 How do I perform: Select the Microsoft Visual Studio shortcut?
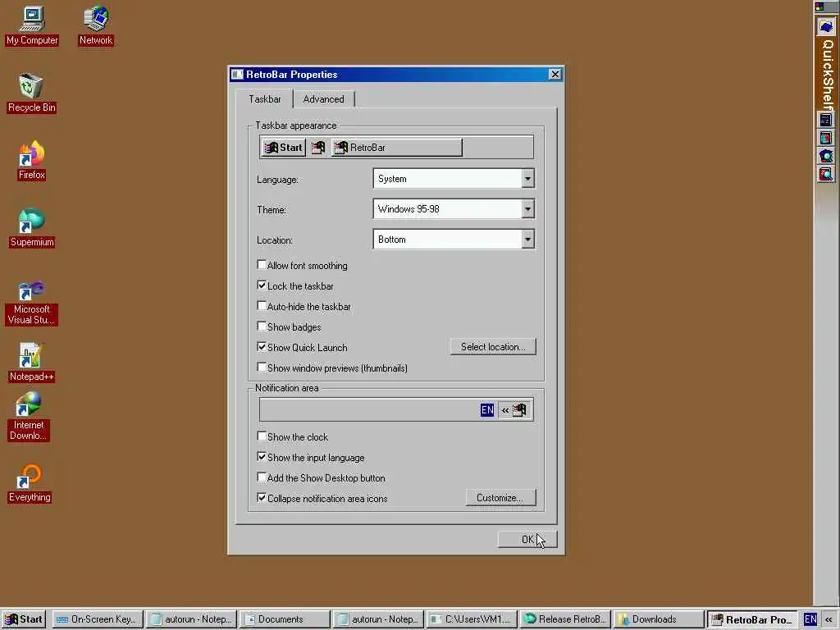click(31, 304)
